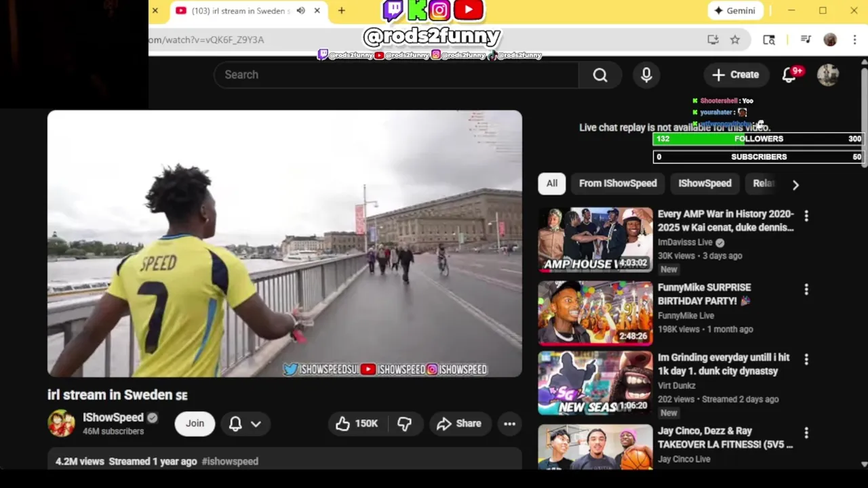Open FunnyMike SURPRISE BIRTHDAY PARTY thumbnail
The image size is (868, 488).
[595, 313]
